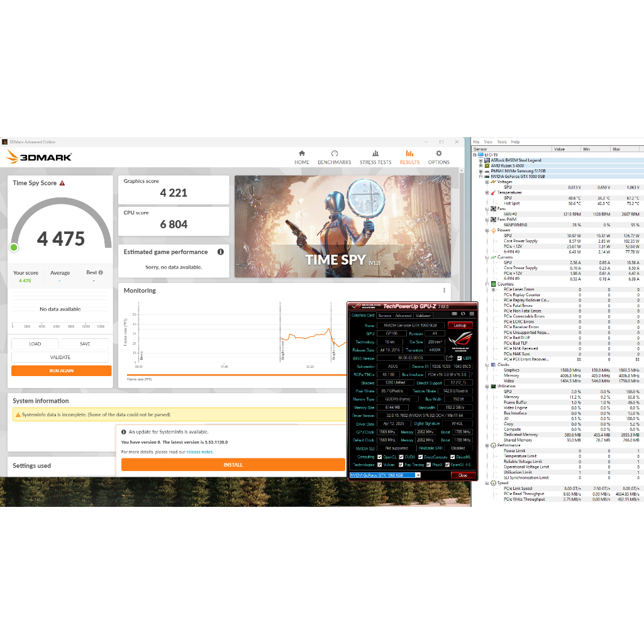Click the release notes link
Image resolution: width=644 pixels, height=644 pixels.
199,452
